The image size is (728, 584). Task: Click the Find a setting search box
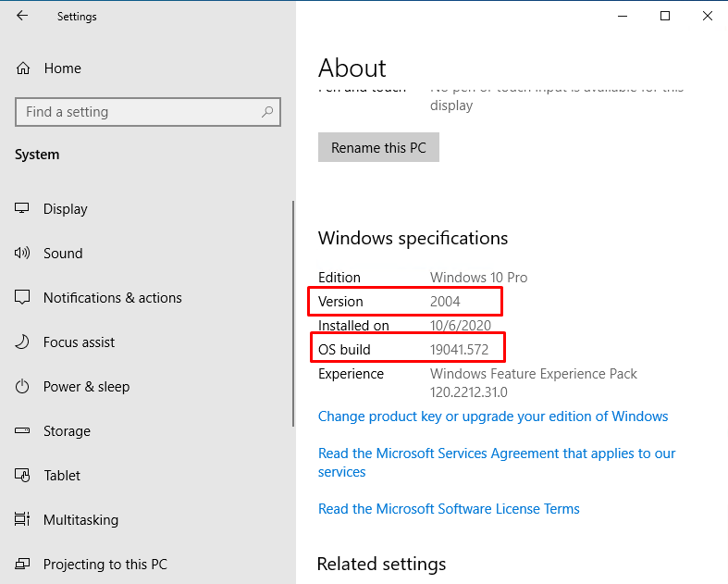(x=148, y=112)
